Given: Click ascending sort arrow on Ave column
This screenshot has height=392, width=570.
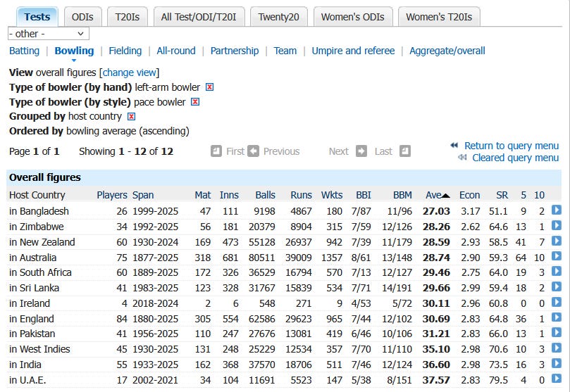Looking at the screenshot, I should coord(446,196).
